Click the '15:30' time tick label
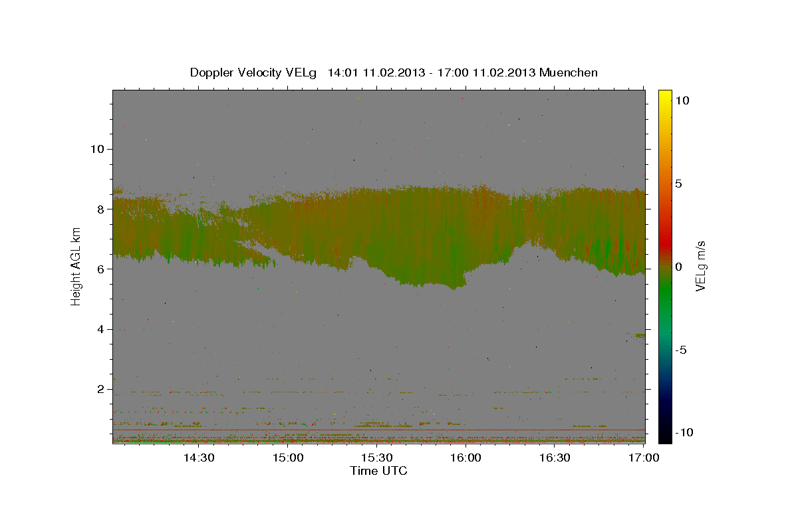 [376, 458]
